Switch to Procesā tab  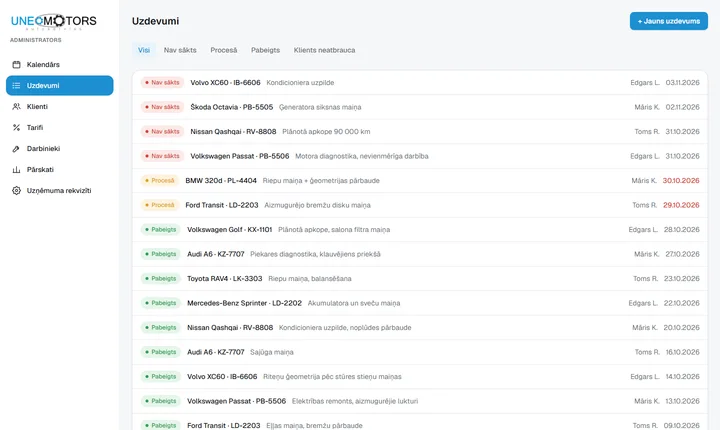(224, 50)
